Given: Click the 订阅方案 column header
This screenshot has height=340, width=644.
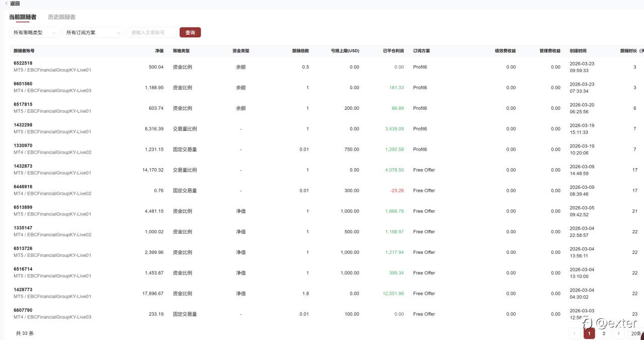Looking at the screenshot, I should click(x=422, y=51).
